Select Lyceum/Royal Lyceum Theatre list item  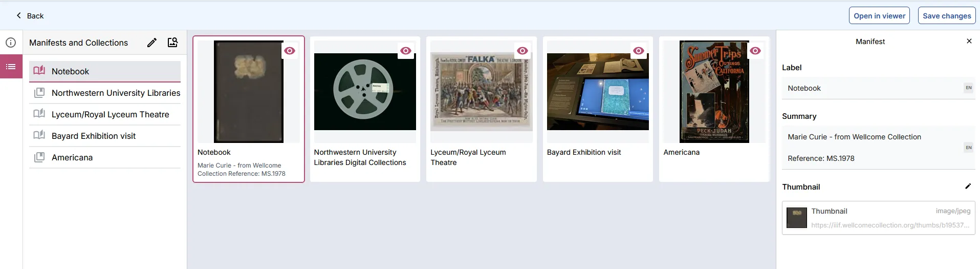pos(110,114)
